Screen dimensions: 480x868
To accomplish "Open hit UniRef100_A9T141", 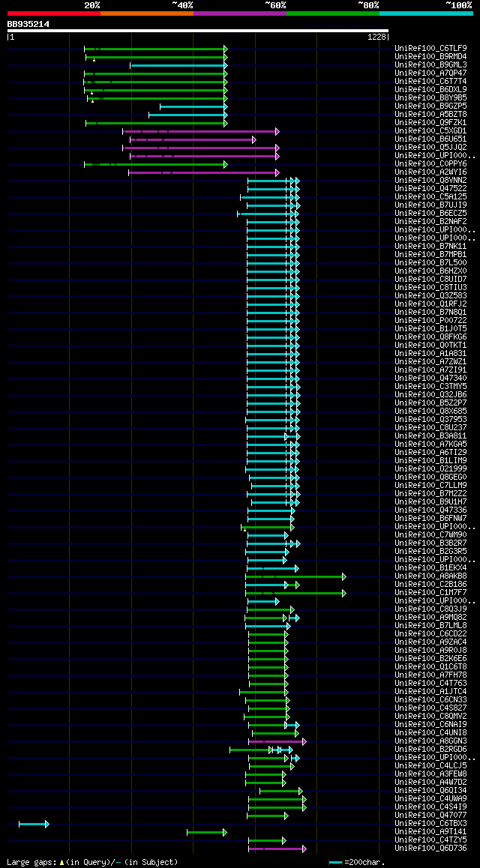I will (430, 831).
